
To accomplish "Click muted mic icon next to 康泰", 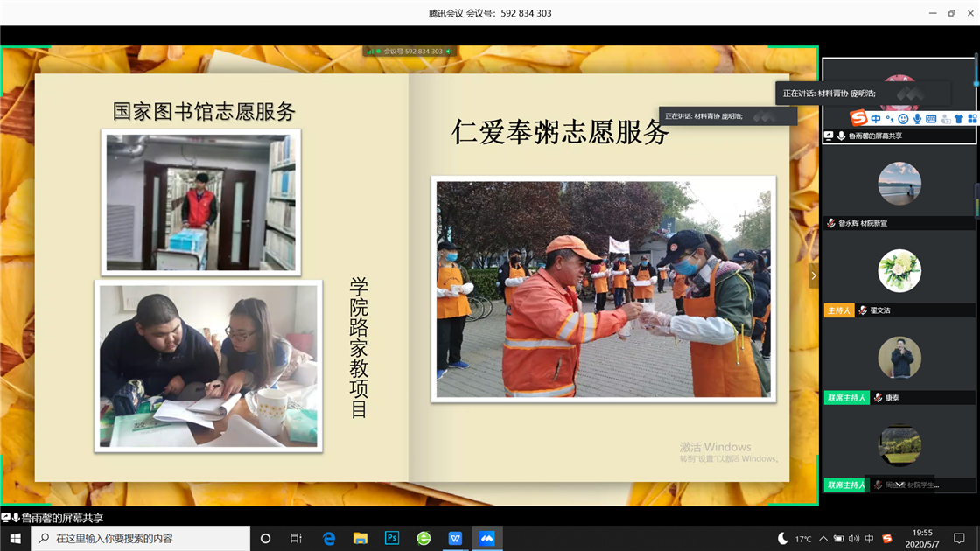I will (878, 397).
